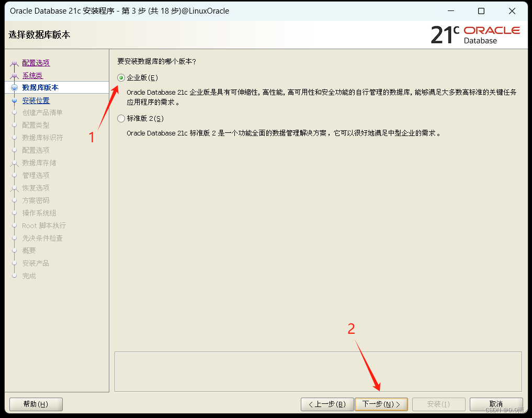Click the 数据库版本 step marker circle
Image resolution: width=532 pixels, height=418 pixels.
coord(14,87)
